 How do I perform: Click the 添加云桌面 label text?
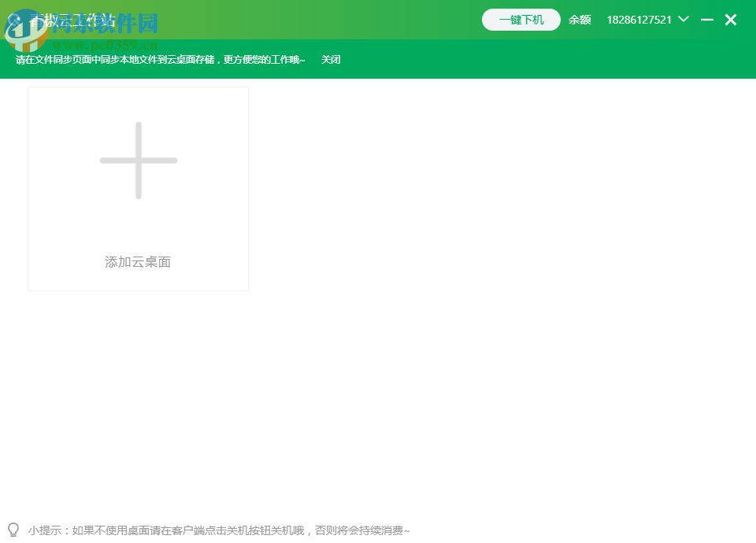click(x=138, y=262)
